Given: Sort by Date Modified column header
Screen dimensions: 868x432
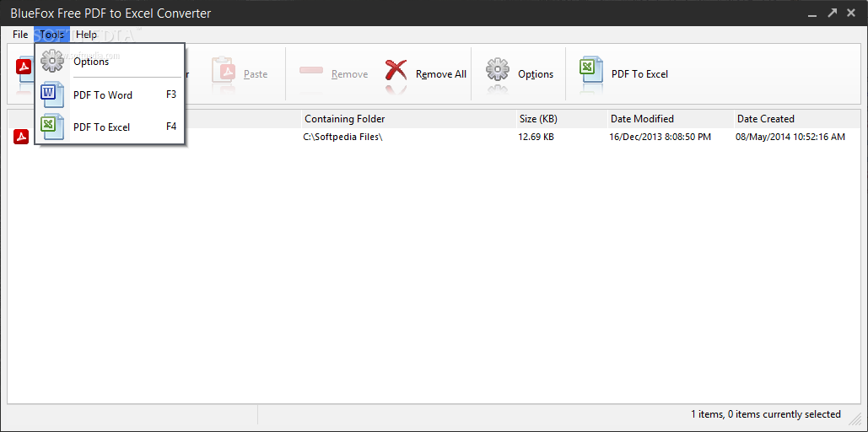Looking at the screenshot, I should (x=671, y=118).
